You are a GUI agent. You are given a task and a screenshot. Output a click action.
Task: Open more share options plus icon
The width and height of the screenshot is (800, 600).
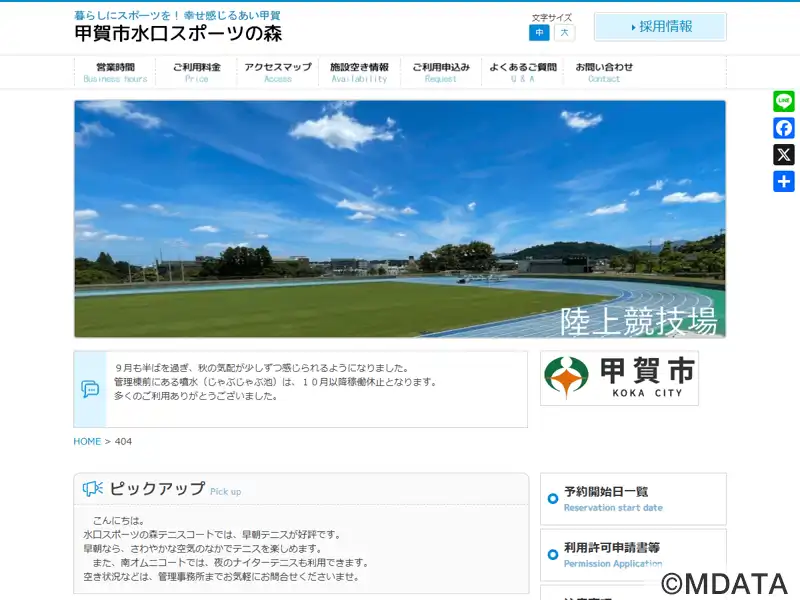point(784,182)
